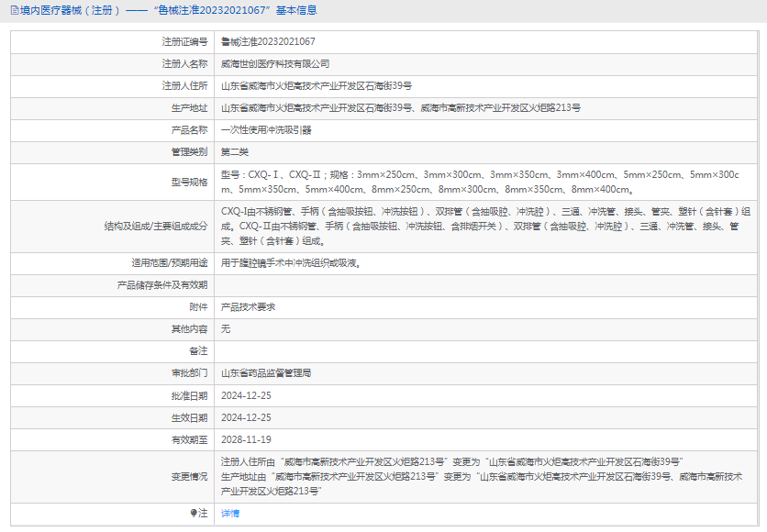Select product name 一次性使用冲洗吸引器
767x532 pixels.
pos(266,129)
